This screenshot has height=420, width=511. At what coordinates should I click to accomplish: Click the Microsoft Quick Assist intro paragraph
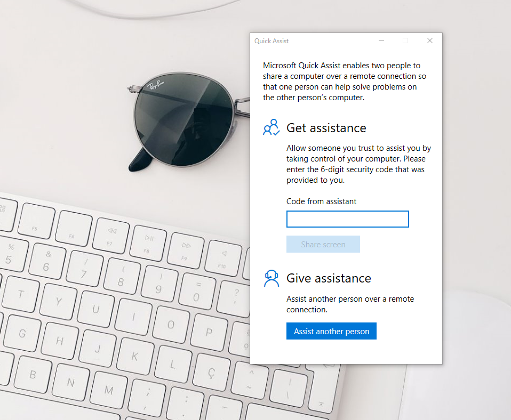(x=345, y=82)
